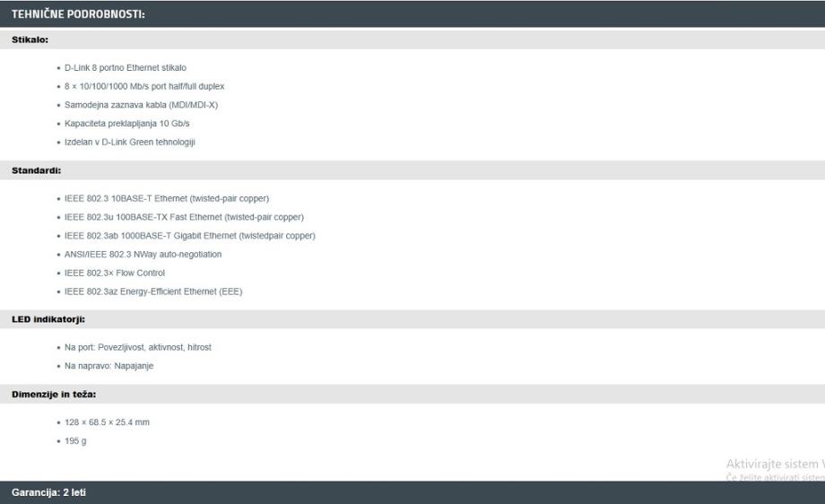
Task: Select ANSI/IEEE 802.3 NWay auto-negotiation item
Action: click(143, 255)
